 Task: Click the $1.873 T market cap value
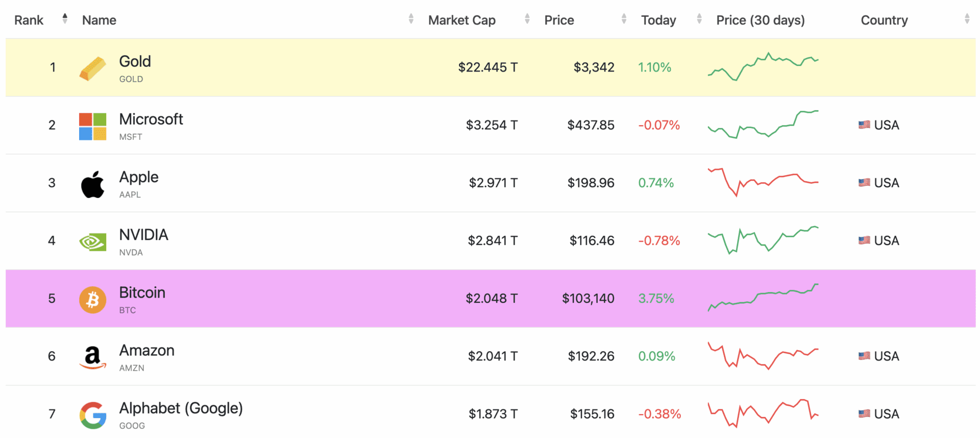click(x=493, y=413)
